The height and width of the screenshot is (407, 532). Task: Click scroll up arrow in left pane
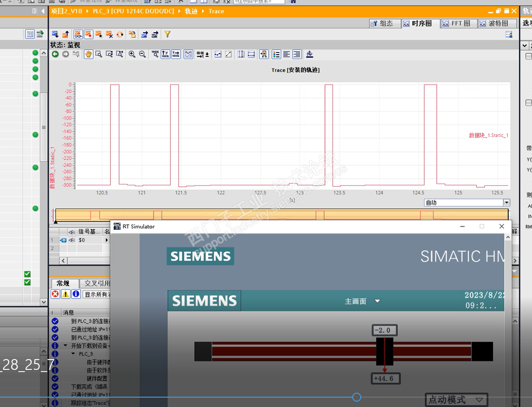point(44,53)
